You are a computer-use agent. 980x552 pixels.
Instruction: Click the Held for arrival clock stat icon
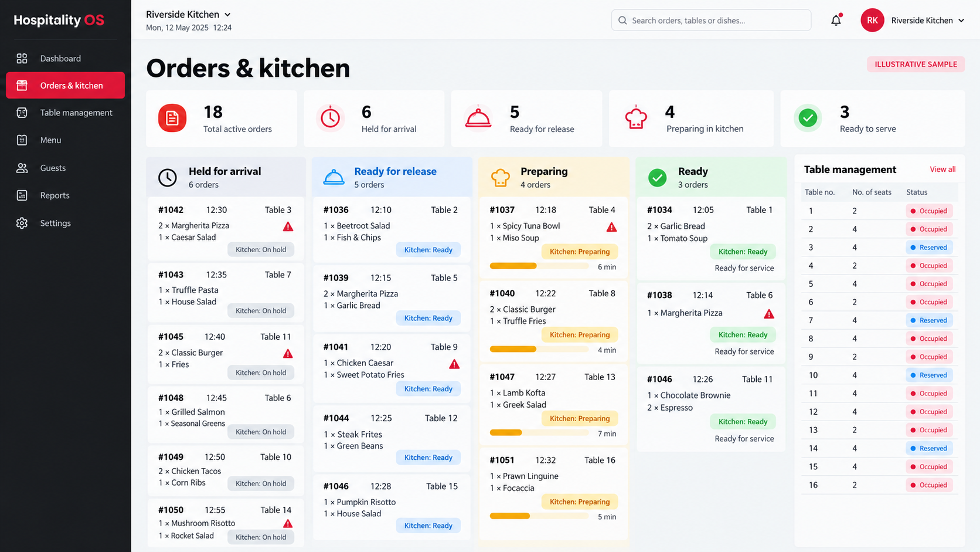[330, 118]
